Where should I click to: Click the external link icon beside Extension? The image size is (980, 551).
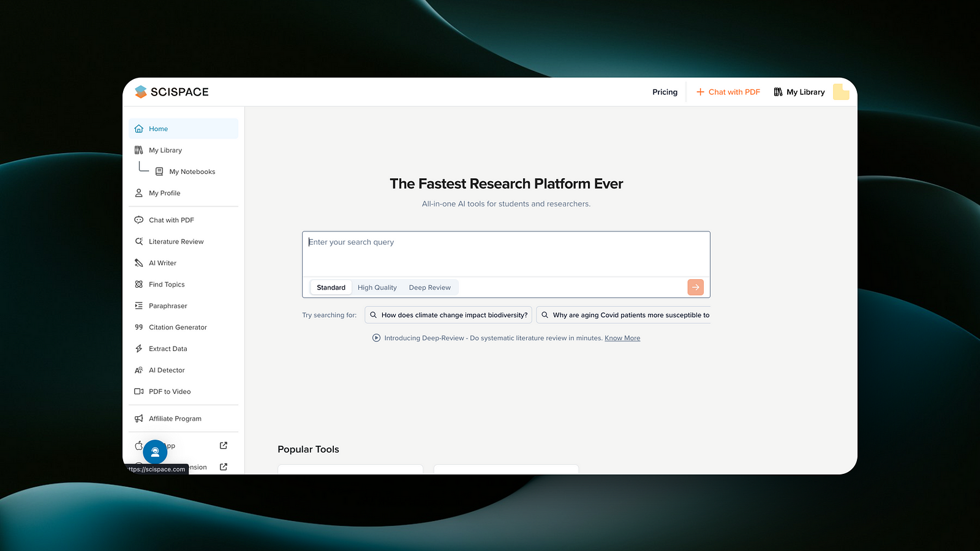pyautogui.click(x=224, y=467)
